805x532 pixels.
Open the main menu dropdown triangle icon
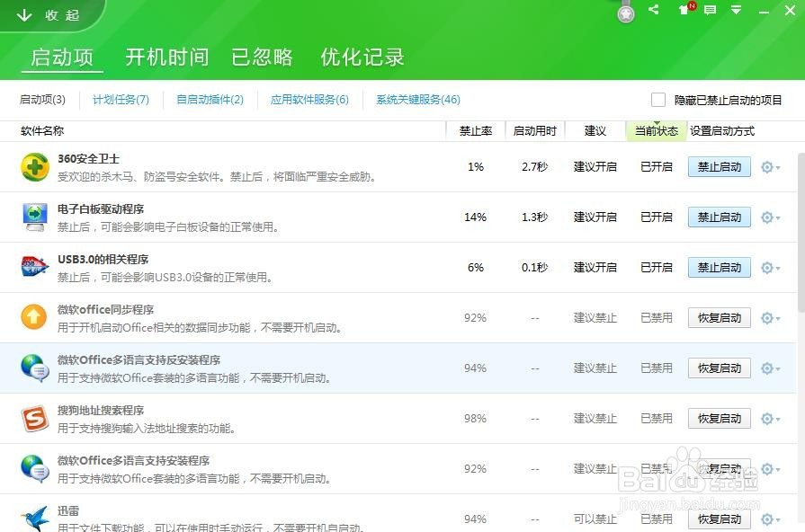point(737,10)
